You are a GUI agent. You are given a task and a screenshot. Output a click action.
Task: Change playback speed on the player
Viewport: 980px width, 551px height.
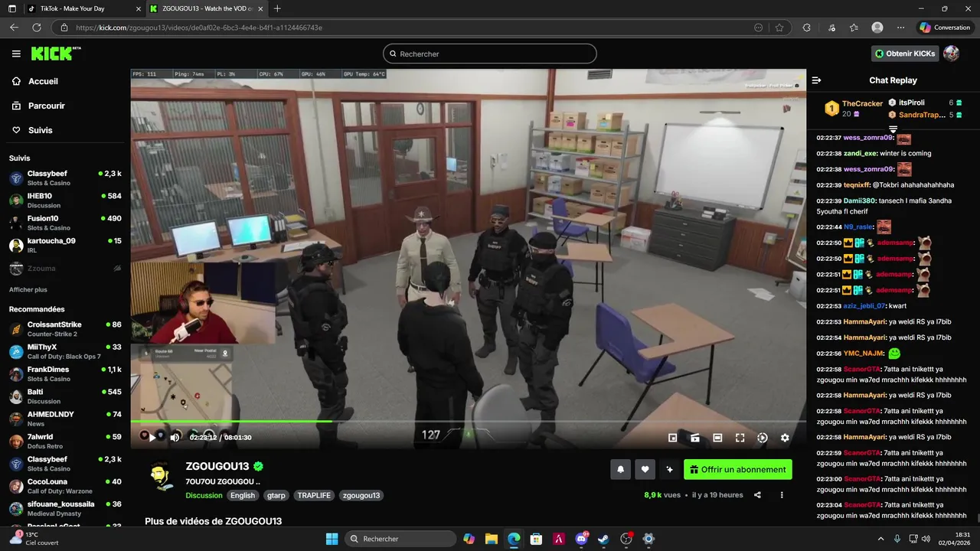click(762, 438)
